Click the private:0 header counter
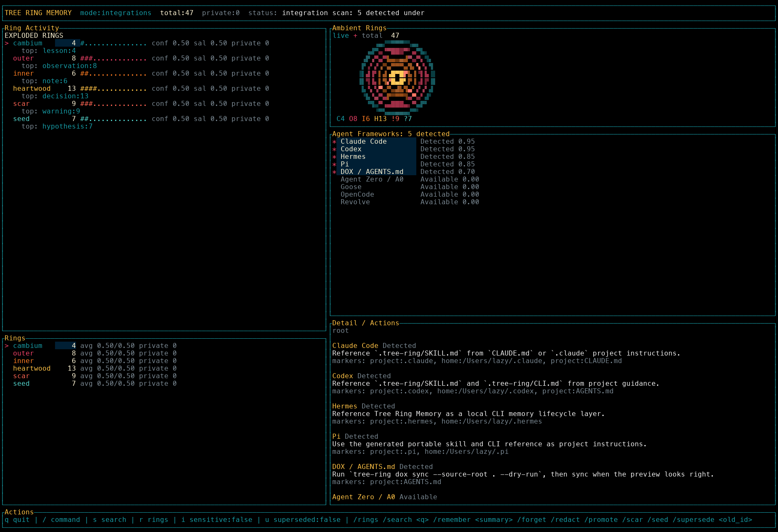Screen dimensions: 778x532 click(221, 13)
